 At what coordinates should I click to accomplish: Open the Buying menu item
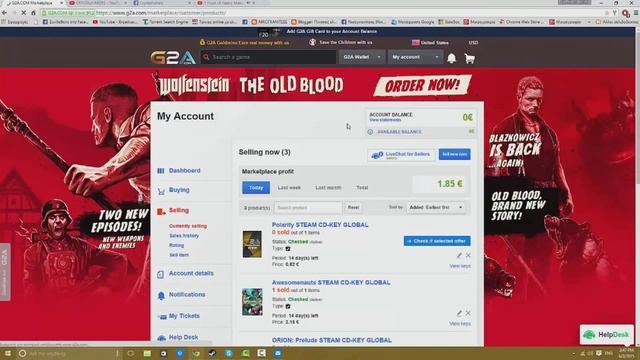point(179,190)
